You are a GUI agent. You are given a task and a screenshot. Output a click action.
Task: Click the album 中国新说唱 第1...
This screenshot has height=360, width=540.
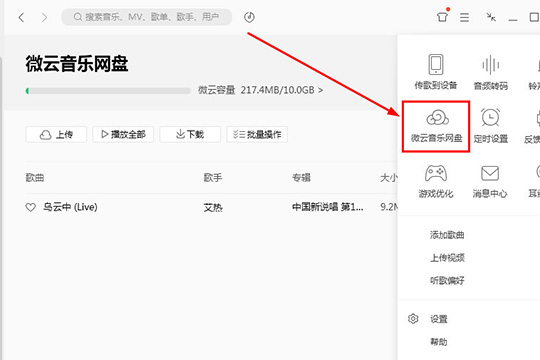point(328,207)
